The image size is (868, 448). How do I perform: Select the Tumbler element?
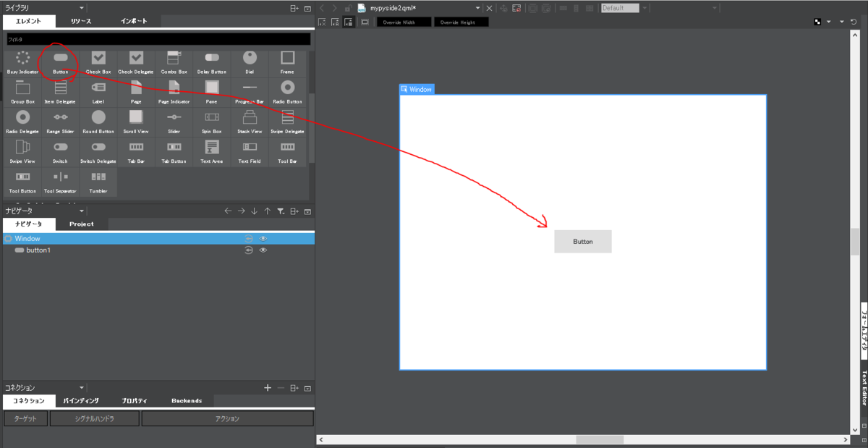[98, 182]
